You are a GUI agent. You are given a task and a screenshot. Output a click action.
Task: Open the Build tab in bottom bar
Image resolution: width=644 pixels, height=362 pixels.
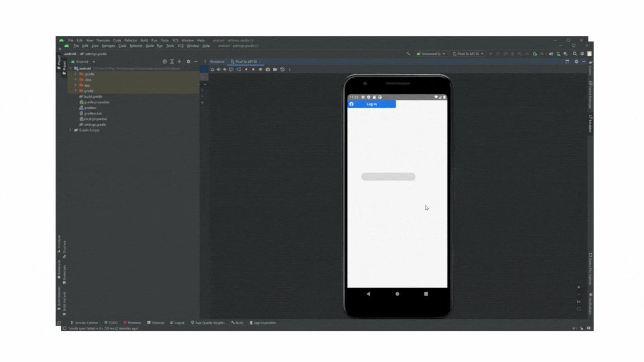coord(237,322)
